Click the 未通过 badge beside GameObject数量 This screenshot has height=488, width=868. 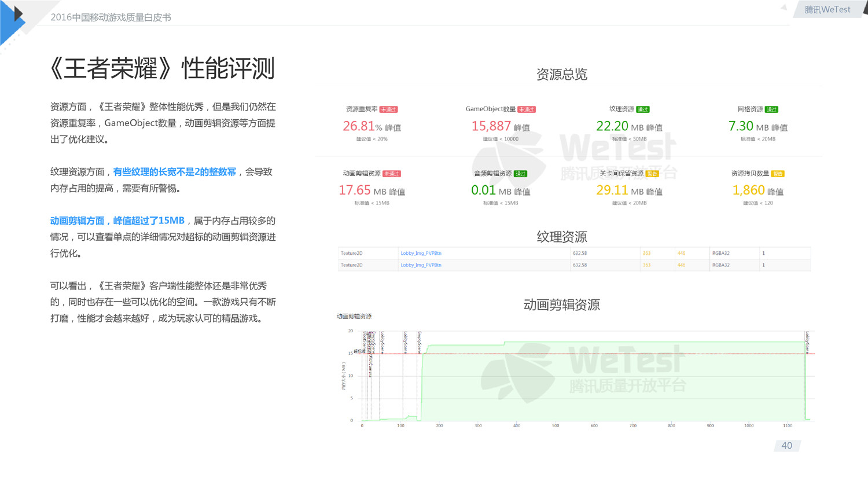tap(527, 109)
